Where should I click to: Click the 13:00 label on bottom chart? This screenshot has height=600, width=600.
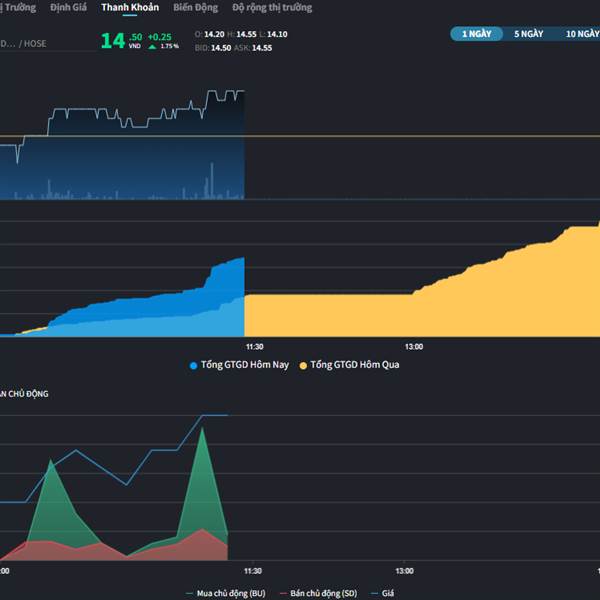click(404, 571)
